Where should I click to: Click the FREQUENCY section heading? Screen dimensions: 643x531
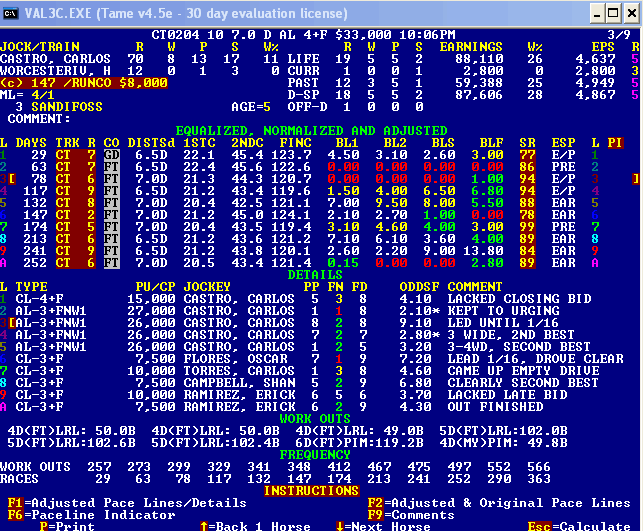(x=315, y=455)
